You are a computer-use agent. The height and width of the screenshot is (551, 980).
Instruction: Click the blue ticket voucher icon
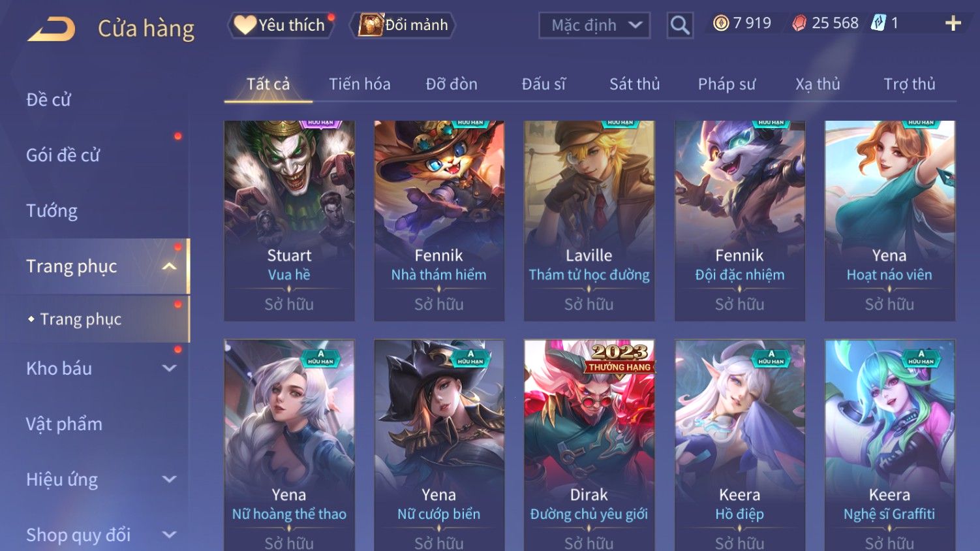pyautogui.click(x=878, y=24)
